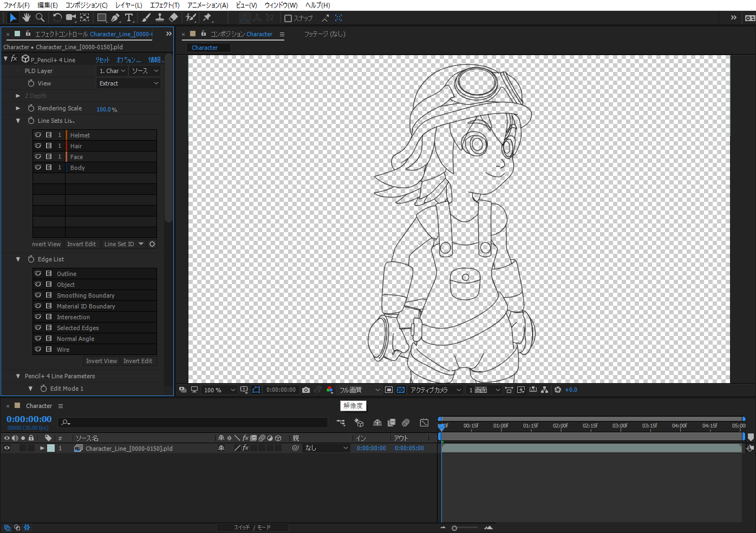Select the Clone Stamp tool
756x533 pixels.
point(160,18)
